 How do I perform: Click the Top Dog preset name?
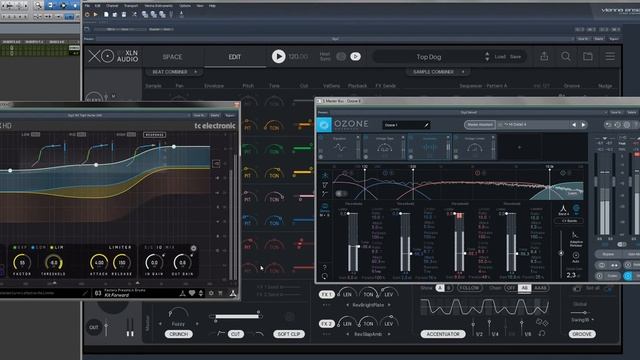click(x=429, y=57)
